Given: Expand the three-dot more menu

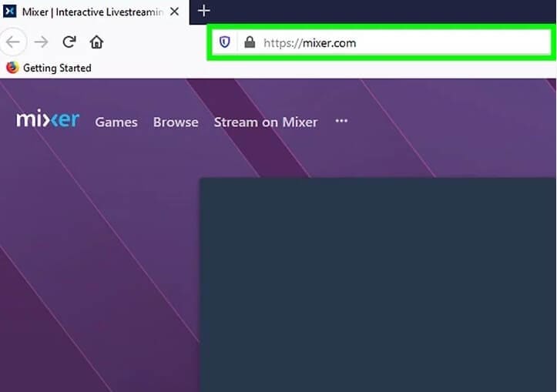Looking at the screenshot, I should click(x=341, y=121).
